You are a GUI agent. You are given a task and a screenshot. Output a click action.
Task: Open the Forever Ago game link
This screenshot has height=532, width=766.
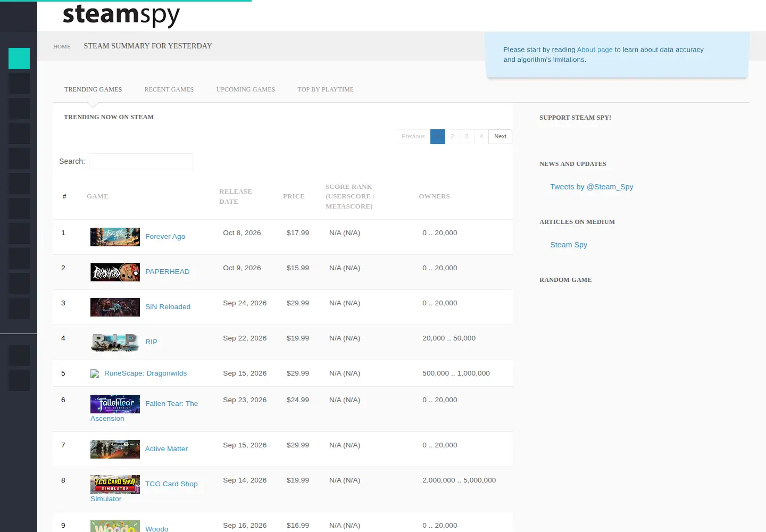(165, 237)
